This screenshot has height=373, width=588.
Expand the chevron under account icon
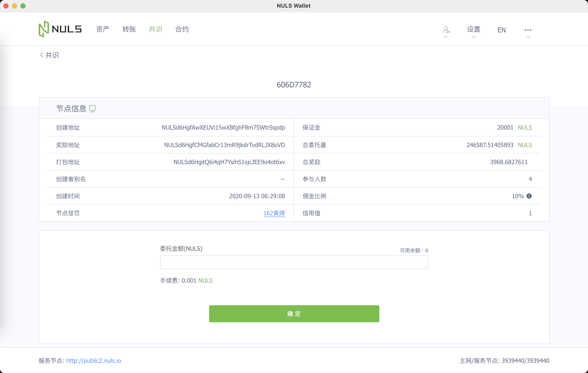coord(446,37)
